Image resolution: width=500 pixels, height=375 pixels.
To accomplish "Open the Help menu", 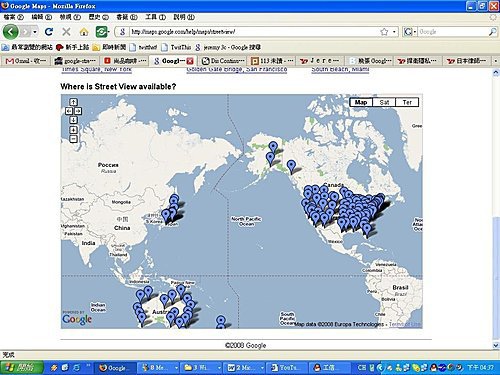I will click(x=184, y=17).
